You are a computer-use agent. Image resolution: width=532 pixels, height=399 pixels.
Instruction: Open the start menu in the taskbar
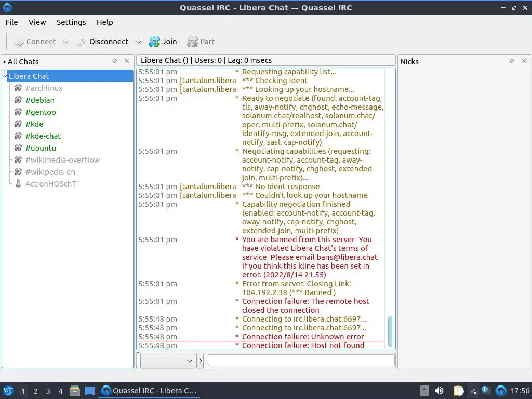[x=8, y=391]
